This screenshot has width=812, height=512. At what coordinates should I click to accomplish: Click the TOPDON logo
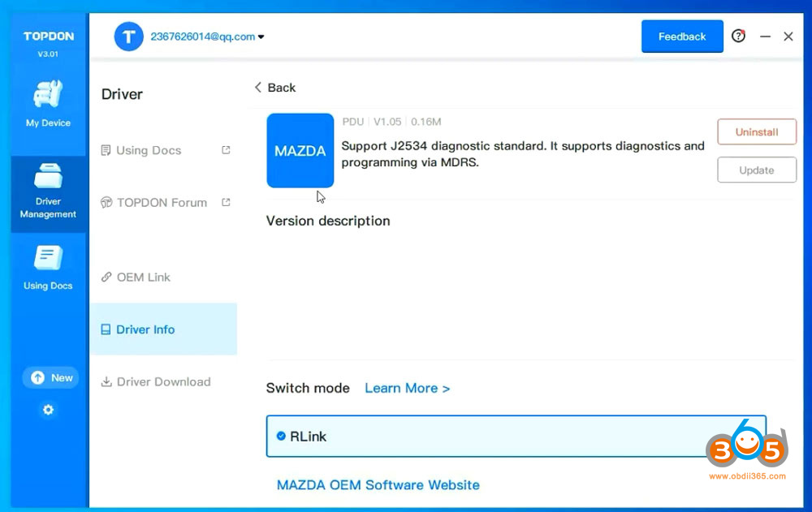pyautogui.click(x=48, y=37)
